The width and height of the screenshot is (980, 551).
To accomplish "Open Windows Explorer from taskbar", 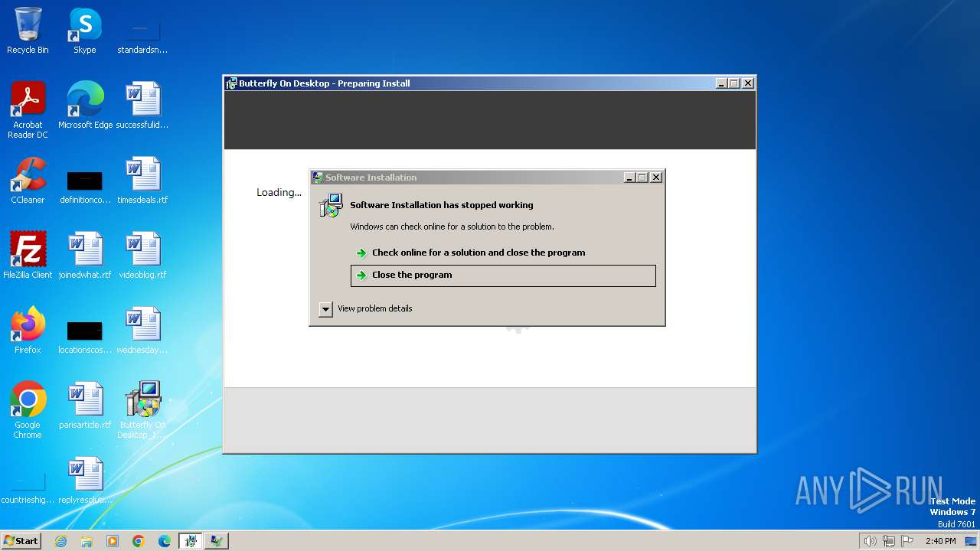I will tap(87, 541).
